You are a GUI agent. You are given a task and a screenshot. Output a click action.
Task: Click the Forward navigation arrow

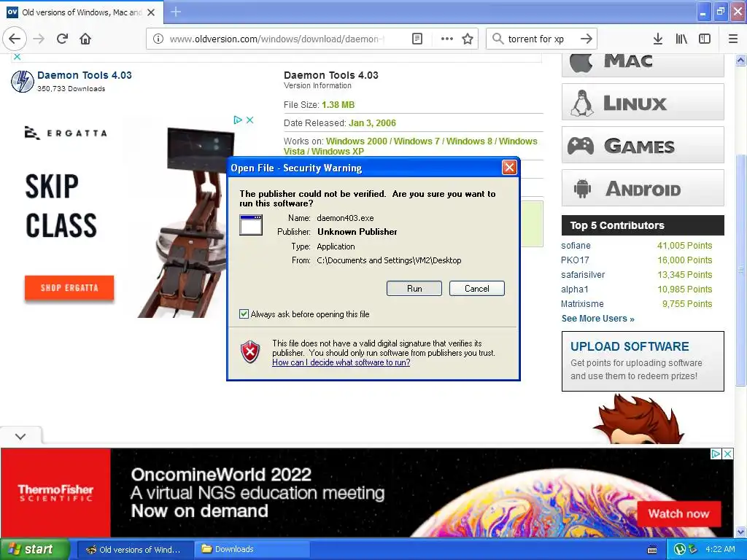click(x=39, y=39)
